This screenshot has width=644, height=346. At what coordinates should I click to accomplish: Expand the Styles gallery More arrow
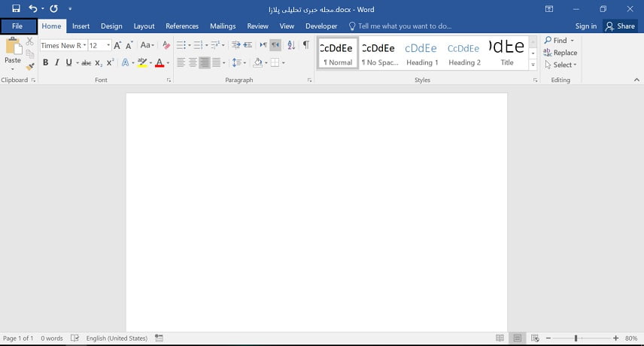pos(533,65)
